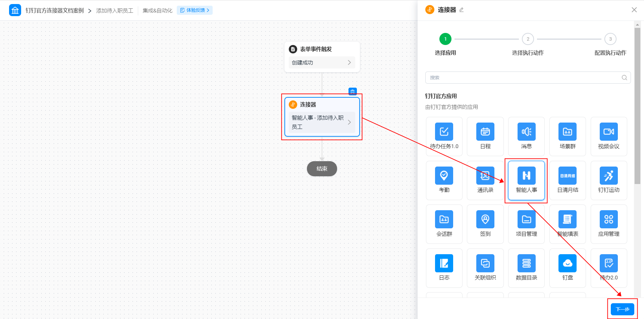Select the 待办任务1.0 app tile
This screenshot has height=319, width=644.
tap(444, 137)
